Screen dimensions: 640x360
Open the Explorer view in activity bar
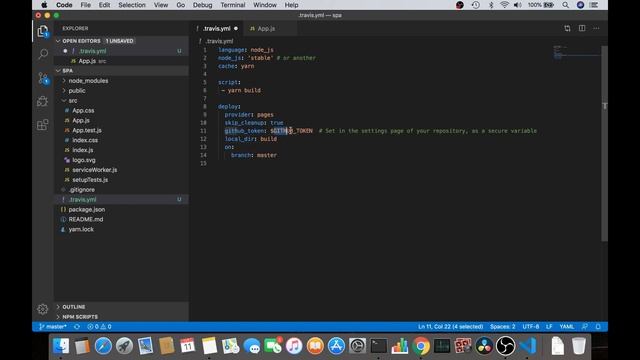point(43,31)
